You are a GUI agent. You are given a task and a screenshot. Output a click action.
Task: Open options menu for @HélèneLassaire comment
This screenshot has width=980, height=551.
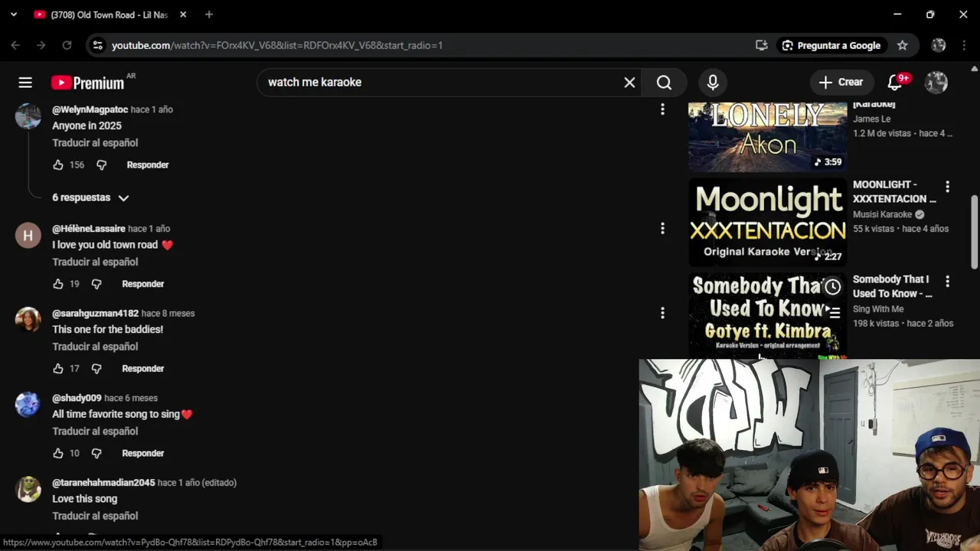[662, 228]
